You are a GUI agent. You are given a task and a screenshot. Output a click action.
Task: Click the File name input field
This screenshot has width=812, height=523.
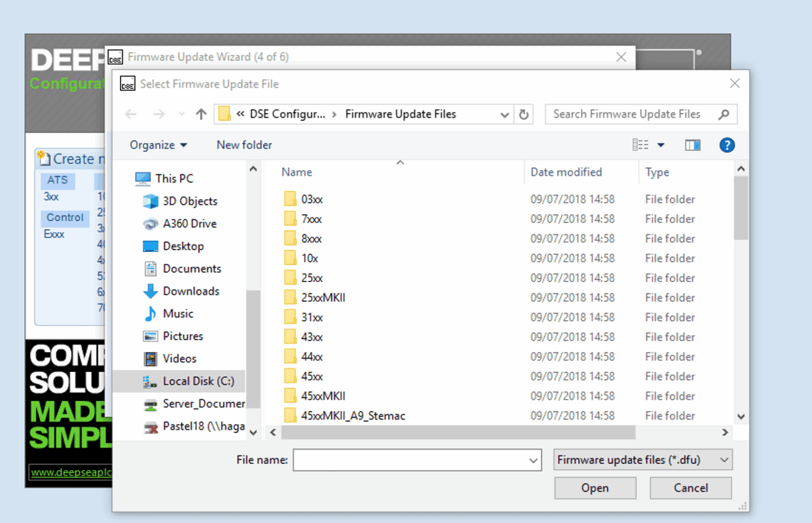[x=417, y=460]
